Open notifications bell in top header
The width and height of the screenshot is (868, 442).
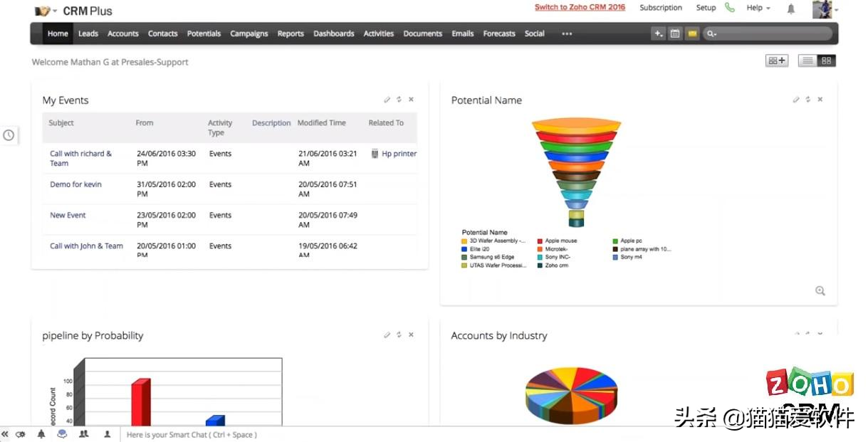pos(791,9)
